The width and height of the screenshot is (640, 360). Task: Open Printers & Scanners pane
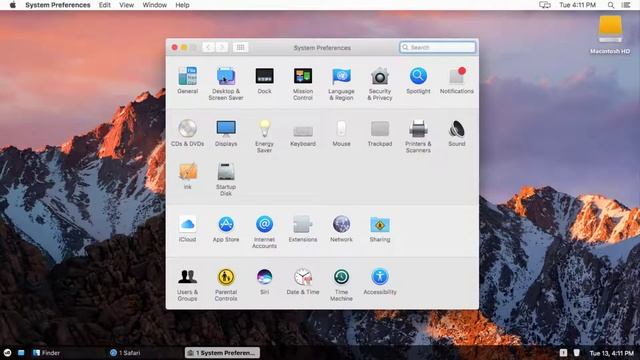coord(418,136)
